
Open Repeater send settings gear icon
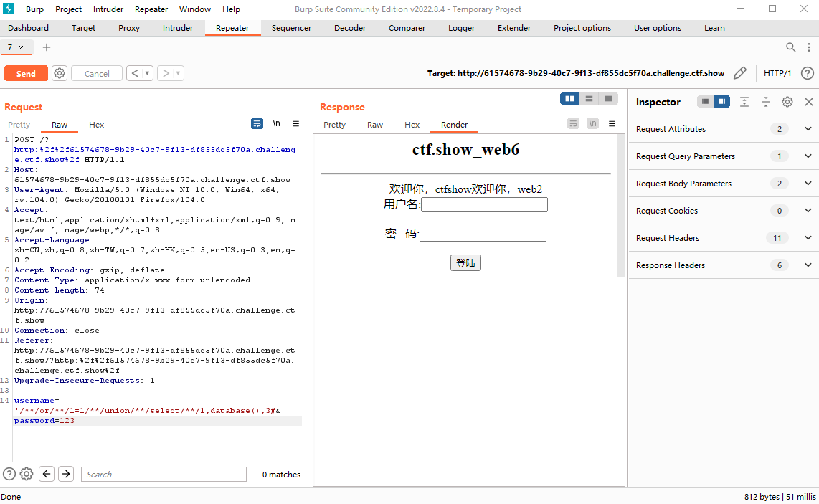click(x=60, y=73)
